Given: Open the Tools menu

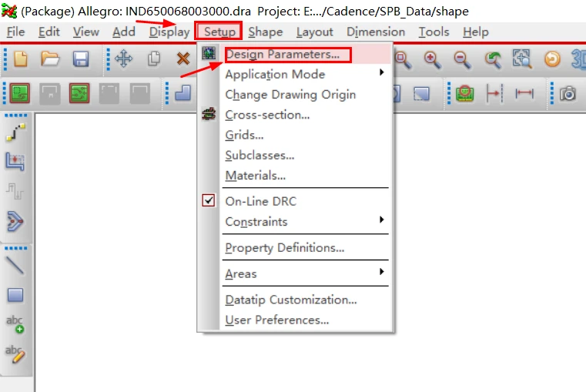Looking at the screenshot, I should (x=434, y=32).
